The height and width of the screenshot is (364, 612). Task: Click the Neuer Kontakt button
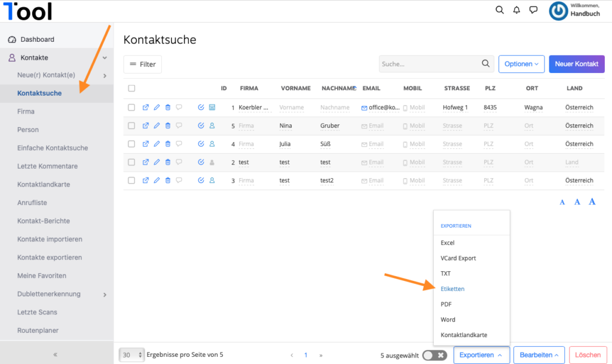[x=577, y=64]
